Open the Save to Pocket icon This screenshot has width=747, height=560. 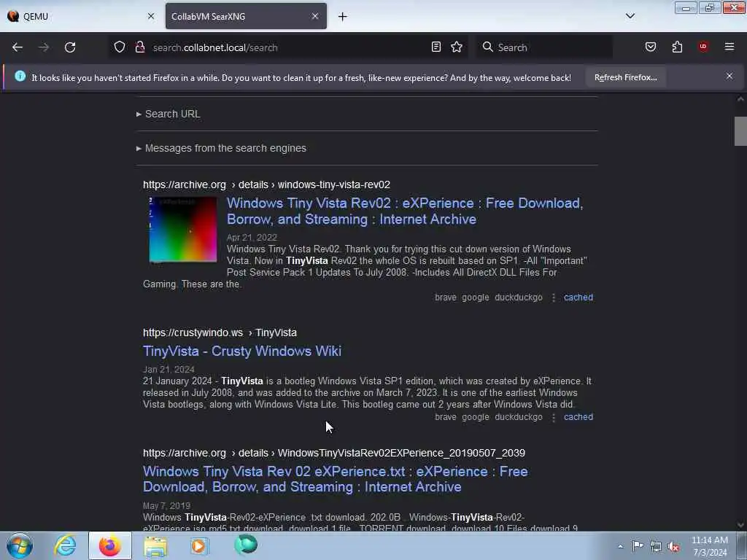click(x=650, y=47)
